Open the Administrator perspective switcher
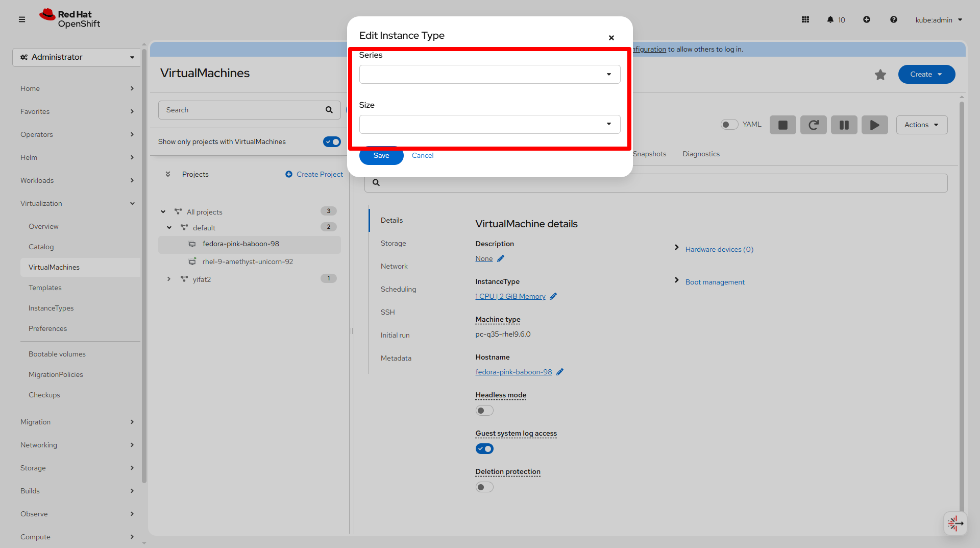This screenshot has height=548, width=980. [x=77, y=57]
